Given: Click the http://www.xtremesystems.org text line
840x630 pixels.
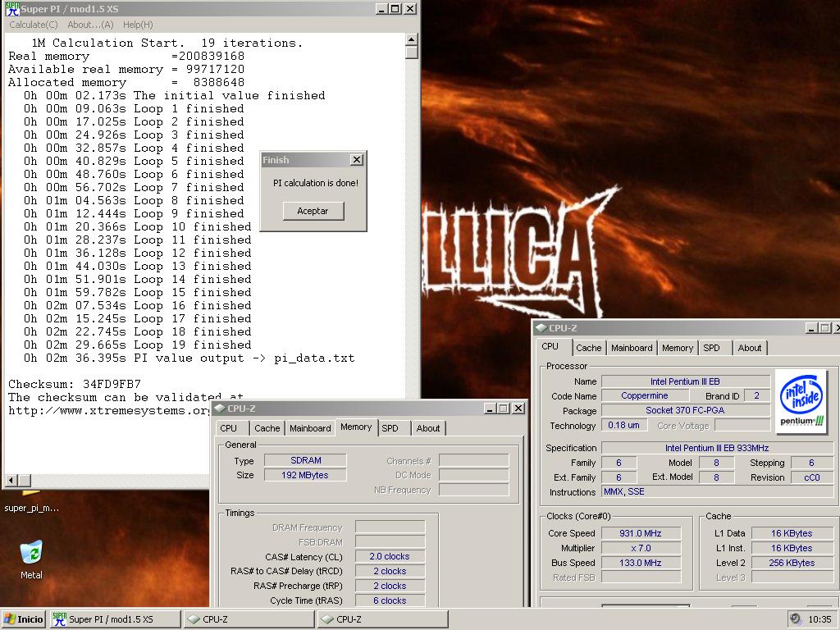Looking at the screenshot, I should pos(109,411).
